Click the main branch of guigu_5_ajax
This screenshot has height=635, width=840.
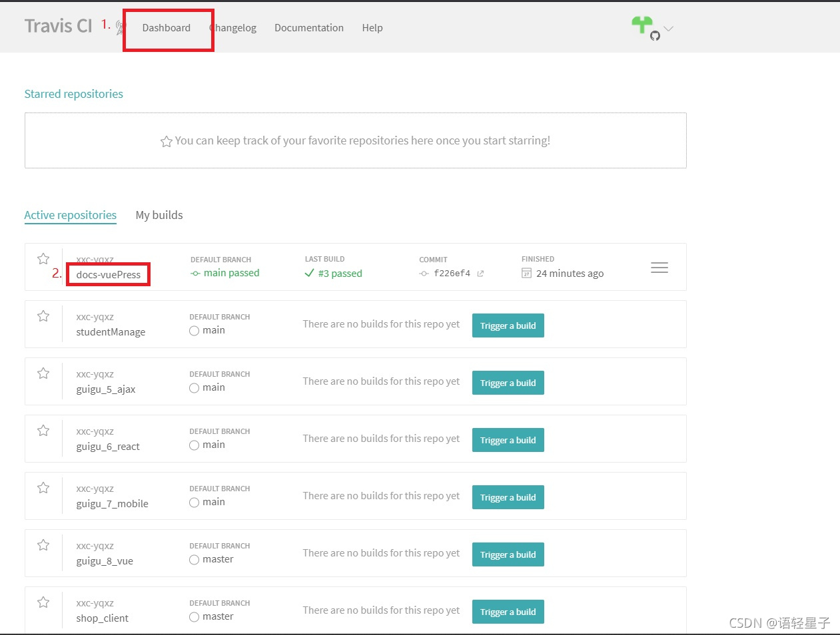tap(207, 387)
